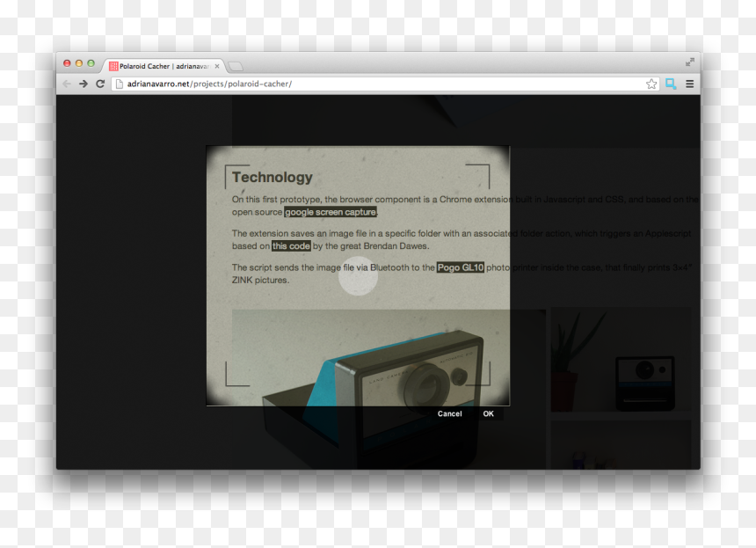This screenshot has height=548, width=756.
Task: Confirm capture with OK button
Action: [489, 414]
